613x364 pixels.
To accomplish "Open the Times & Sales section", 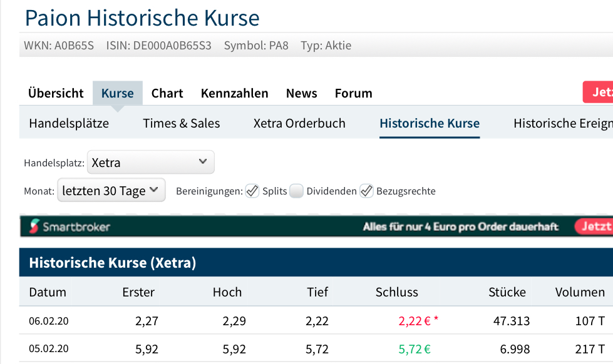I will click(182, 123).
